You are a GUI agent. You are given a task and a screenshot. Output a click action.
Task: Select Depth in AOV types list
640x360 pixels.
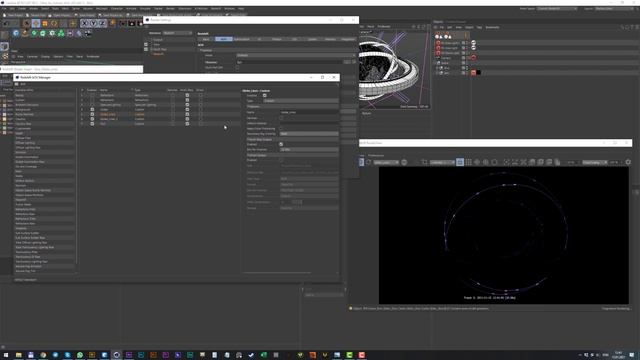tap(44, 133)
